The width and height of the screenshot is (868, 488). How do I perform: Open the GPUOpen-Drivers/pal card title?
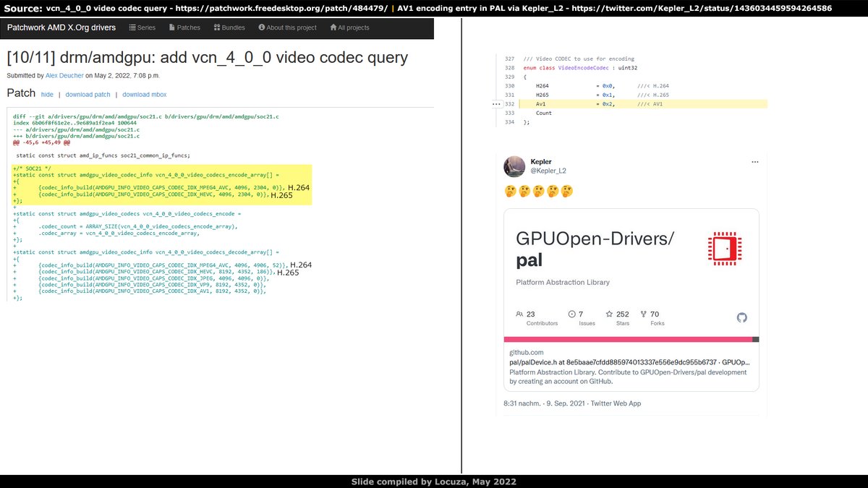pyautogui.click(x=595, y=249)
